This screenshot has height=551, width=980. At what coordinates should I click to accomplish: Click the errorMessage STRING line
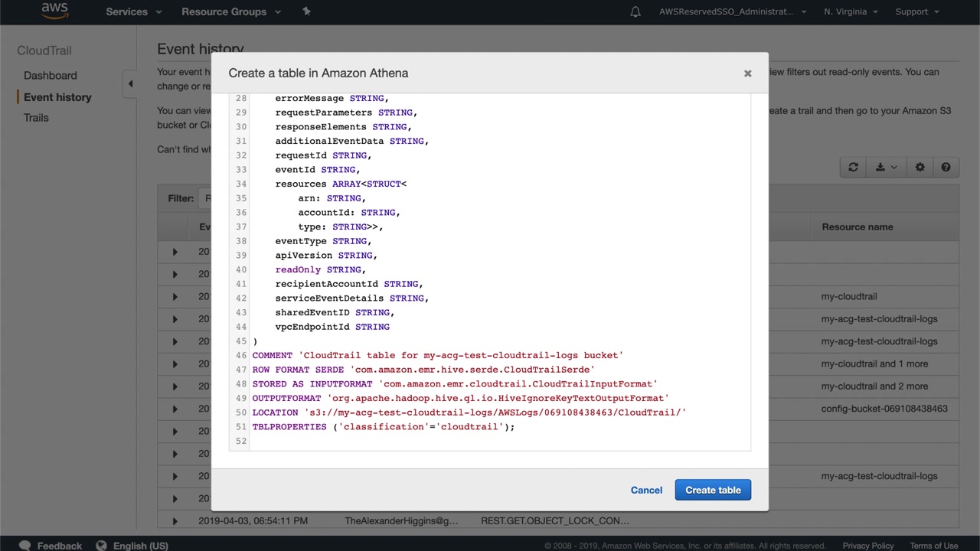(x=332, y=99)
